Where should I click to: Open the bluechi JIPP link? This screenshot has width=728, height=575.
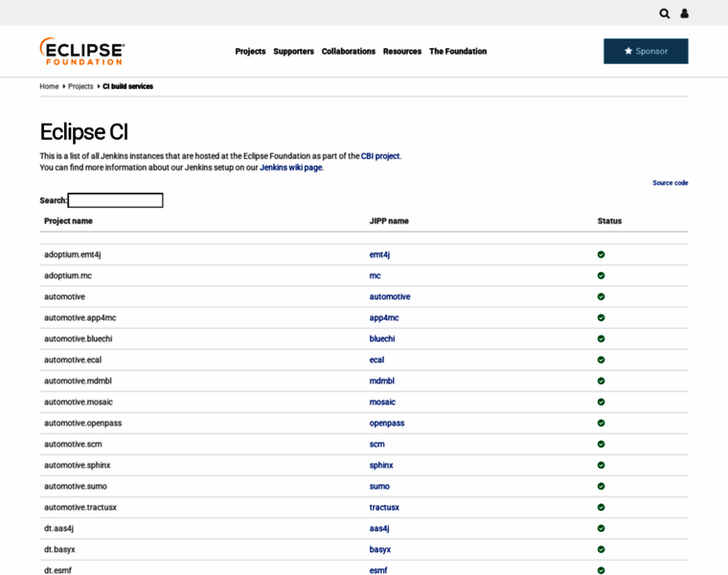pyautogui.click(x=382, y=338)
